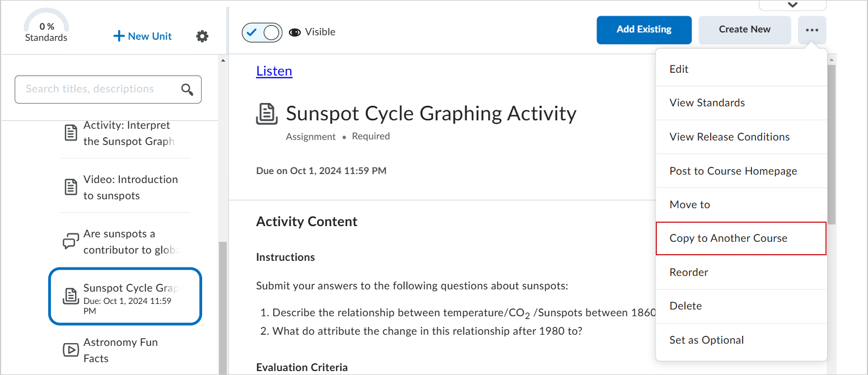Click the discussion icon for Are sunspots
868x375 pixels.
[x=71, y=242]
